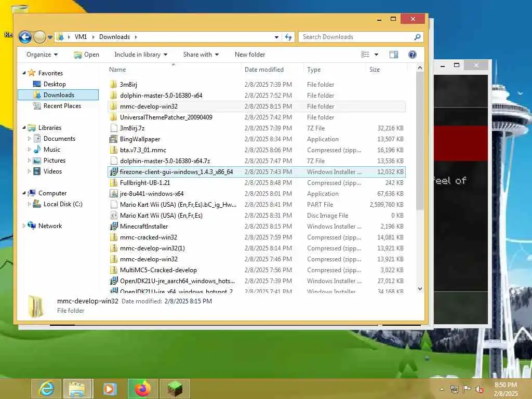Select the BingWallpaper application icon
Screen dimensions: 532x399
click(x=114, y=139)
